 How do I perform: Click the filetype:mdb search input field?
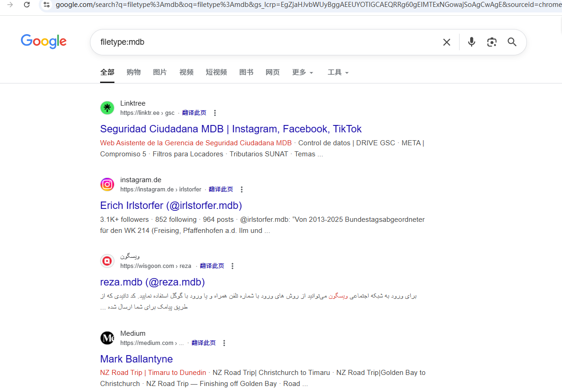point(268,42)
